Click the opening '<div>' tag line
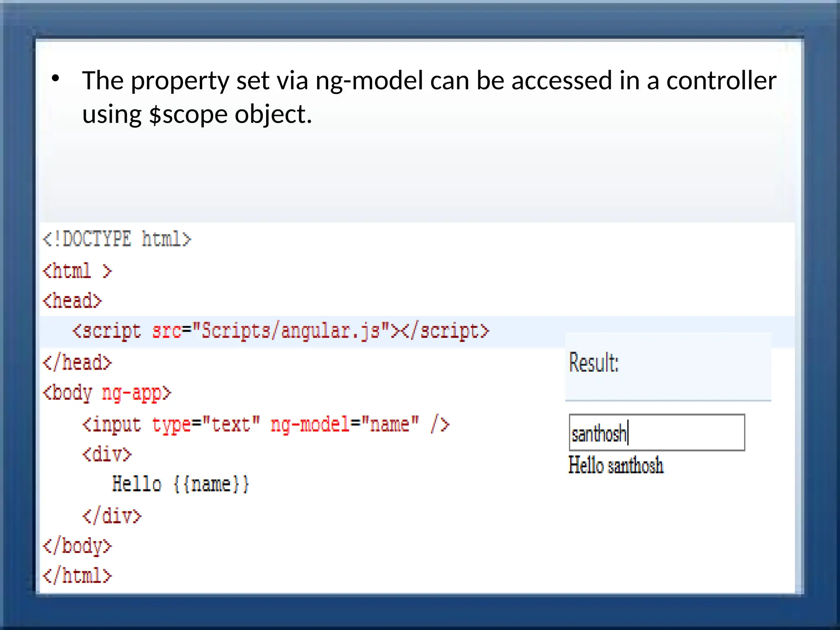 (x=107, y=454)
